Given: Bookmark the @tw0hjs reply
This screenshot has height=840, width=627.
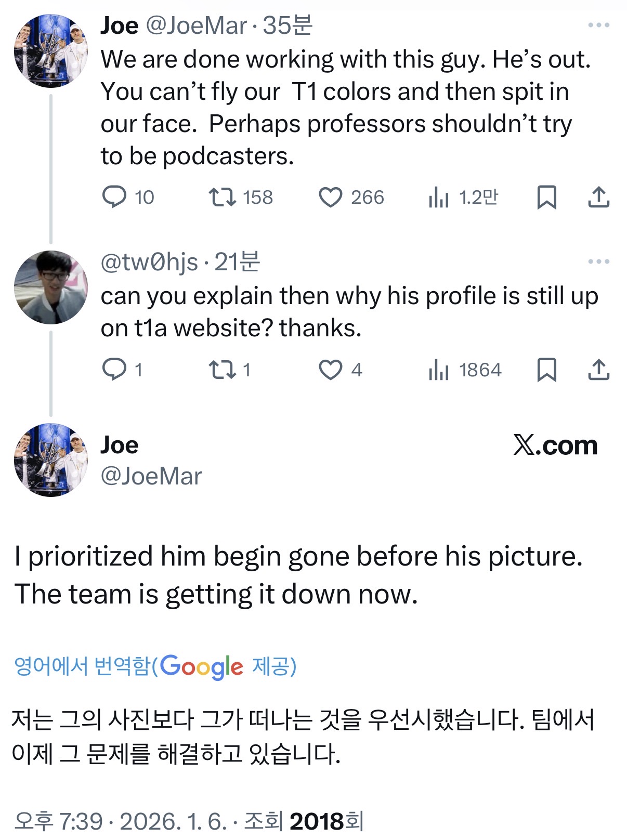Looking at the screenshot, I should tap(546, 370).
